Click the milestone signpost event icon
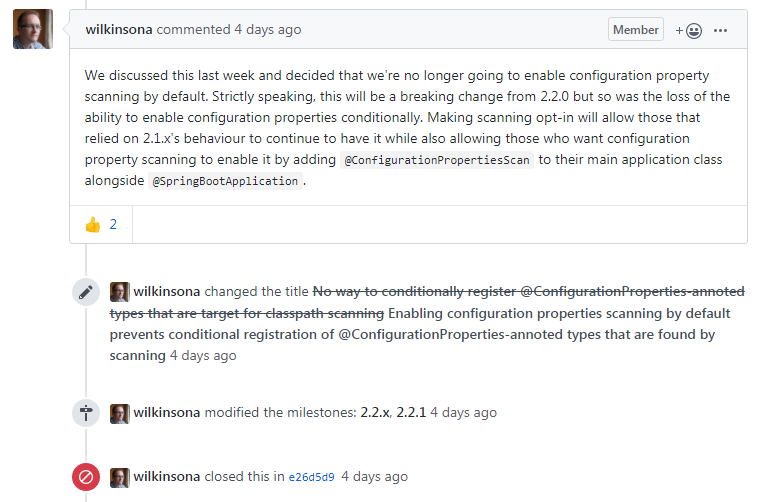 [x=86, y=412]
